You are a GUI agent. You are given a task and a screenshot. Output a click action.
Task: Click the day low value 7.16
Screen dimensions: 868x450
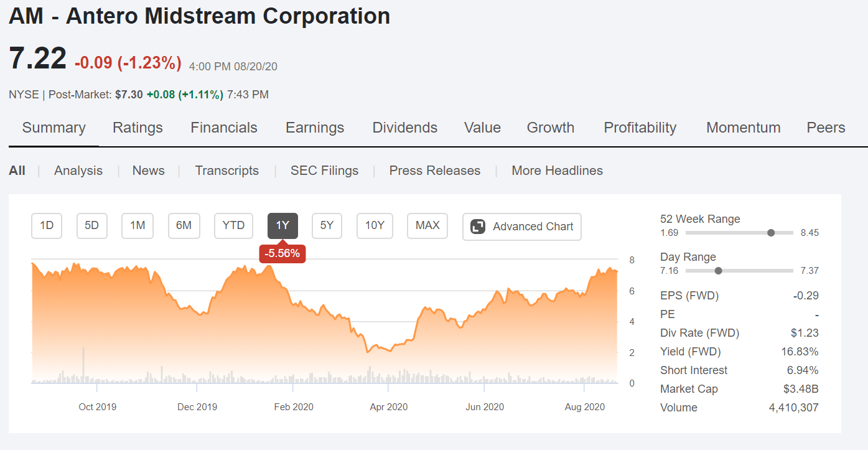point(669,271)
